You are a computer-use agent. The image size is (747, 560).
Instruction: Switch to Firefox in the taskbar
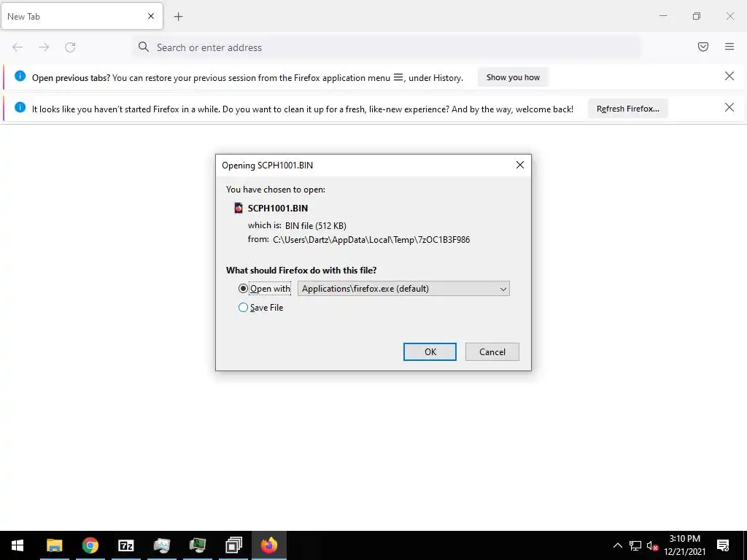coord(269,545)
